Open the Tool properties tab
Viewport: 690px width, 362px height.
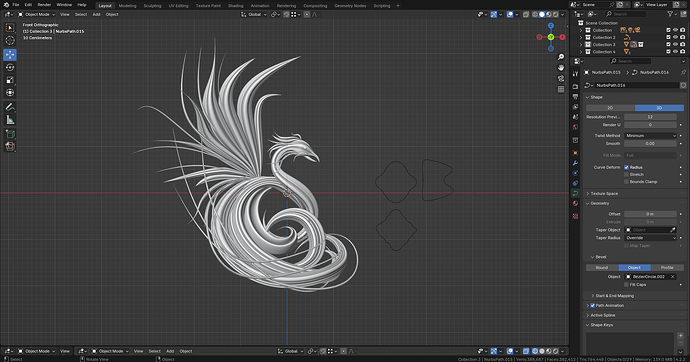click(x=575, y=73)
